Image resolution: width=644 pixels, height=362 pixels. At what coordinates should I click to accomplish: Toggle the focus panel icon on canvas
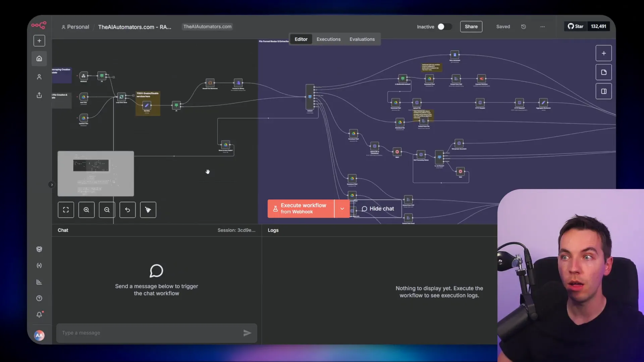coord(604,91)
